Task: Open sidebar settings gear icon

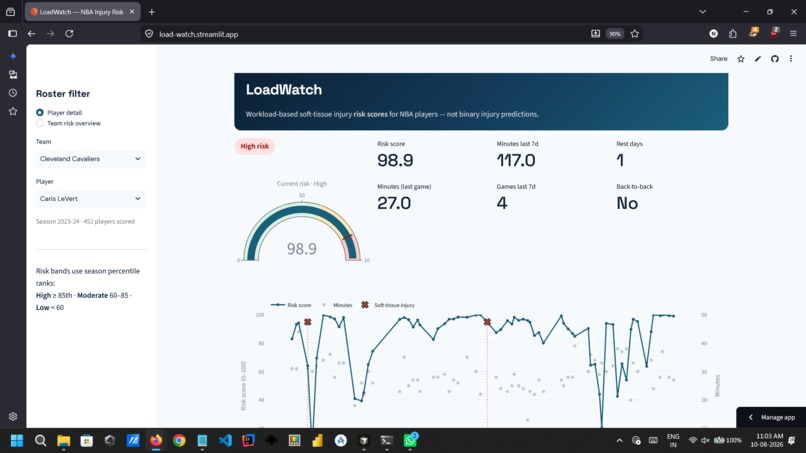Action: [x=13, y=416]
